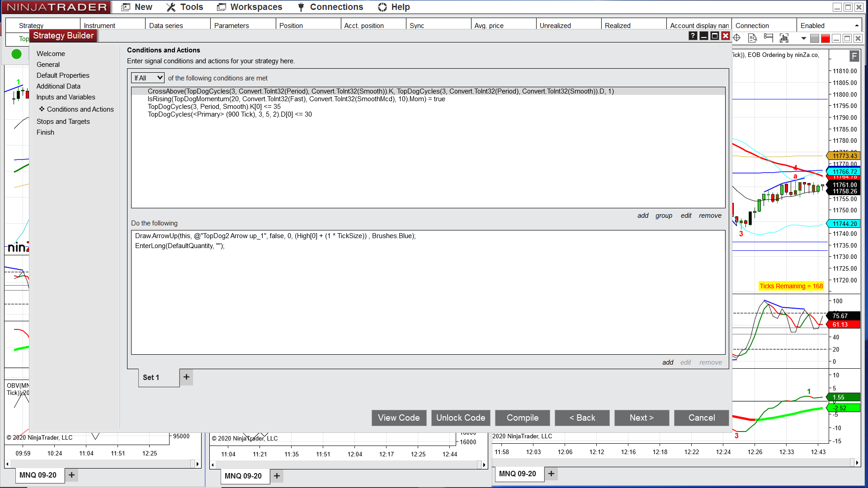Click the chart indicators bar icon

[x=784, y=38]
